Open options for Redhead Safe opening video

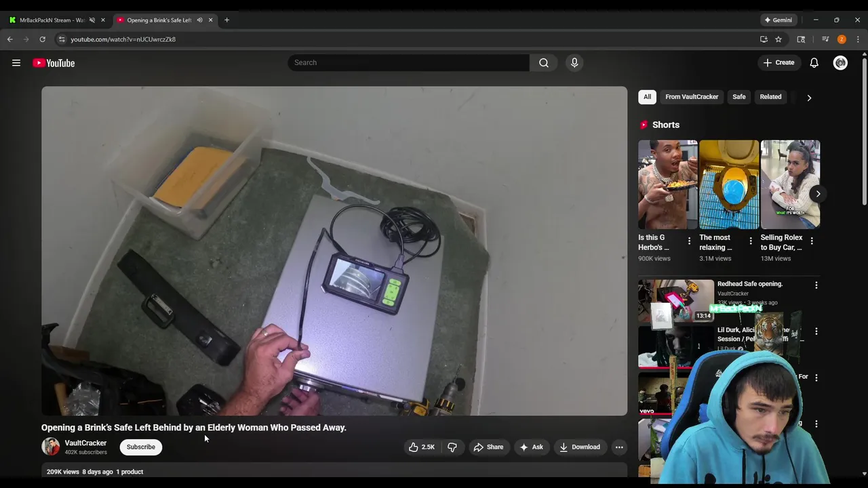816,285
